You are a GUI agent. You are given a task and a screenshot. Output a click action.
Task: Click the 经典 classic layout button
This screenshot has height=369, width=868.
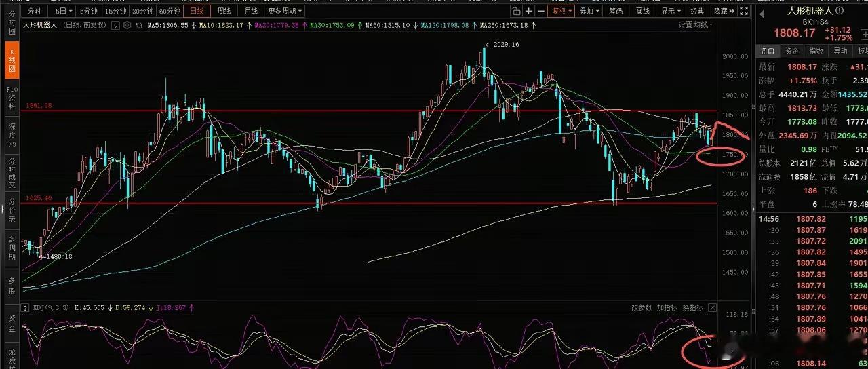[x=697, y=11]
